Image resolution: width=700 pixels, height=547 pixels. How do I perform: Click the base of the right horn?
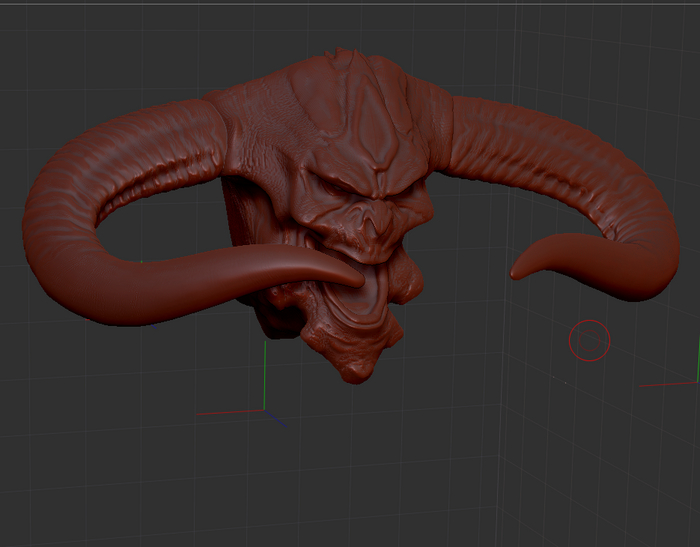click(x=462, y=125)
